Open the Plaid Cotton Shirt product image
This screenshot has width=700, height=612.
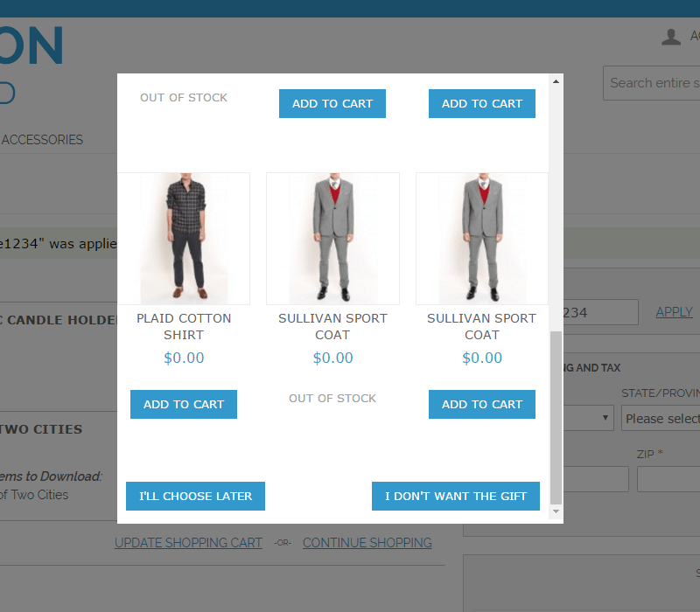(184, 238)
